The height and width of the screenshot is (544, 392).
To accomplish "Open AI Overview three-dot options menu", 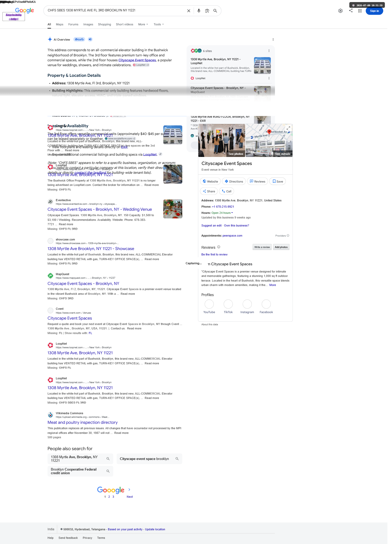I will click(273, 40).
